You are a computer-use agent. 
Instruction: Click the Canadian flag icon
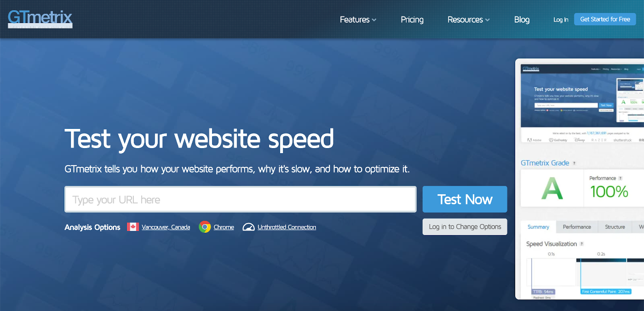pos(133,227)
